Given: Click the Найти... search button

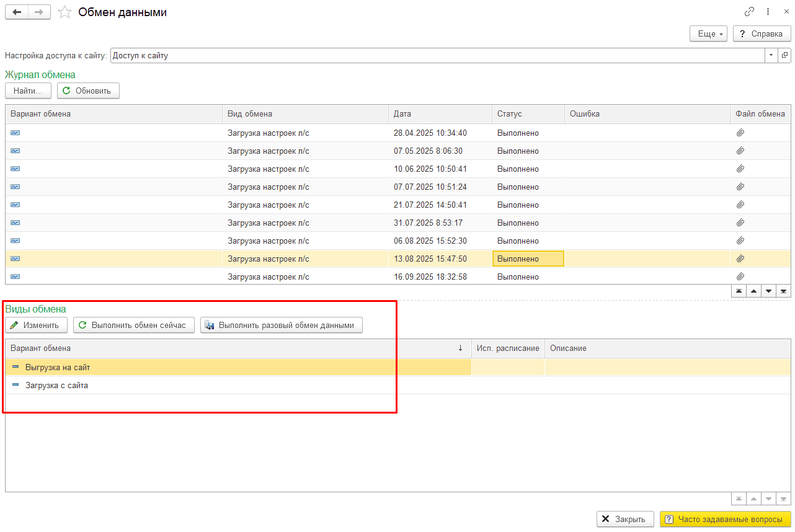Looking at the screenshot, I should pyautogui.click(x=28, y=91).
